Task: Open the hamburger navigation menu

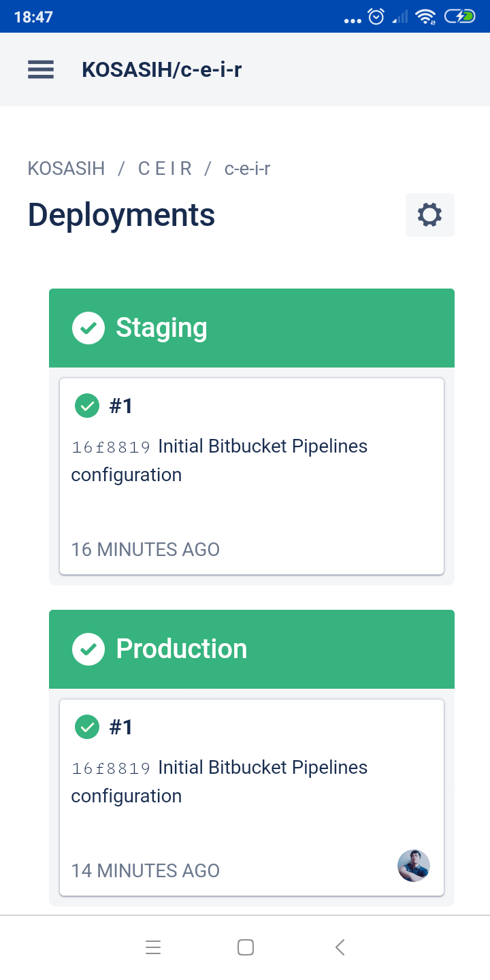Action: [x=41, y=69]
